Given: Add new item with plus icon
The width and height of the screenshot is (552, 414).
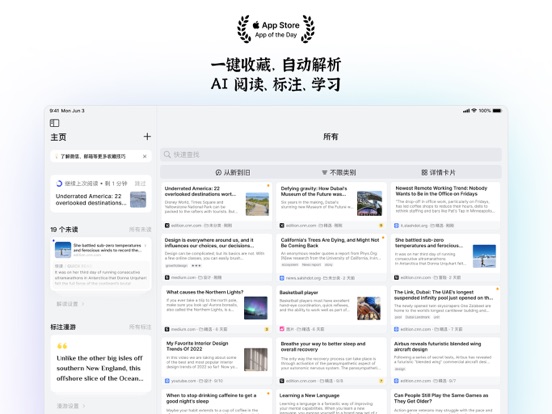Looking at the screenshot, I should tap(147, 137).
